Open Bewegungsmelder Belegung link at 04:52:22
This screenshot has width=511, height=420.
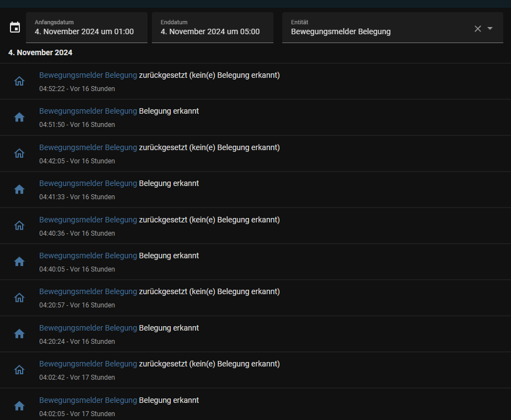pyautogui.click(x=88, y=75)
